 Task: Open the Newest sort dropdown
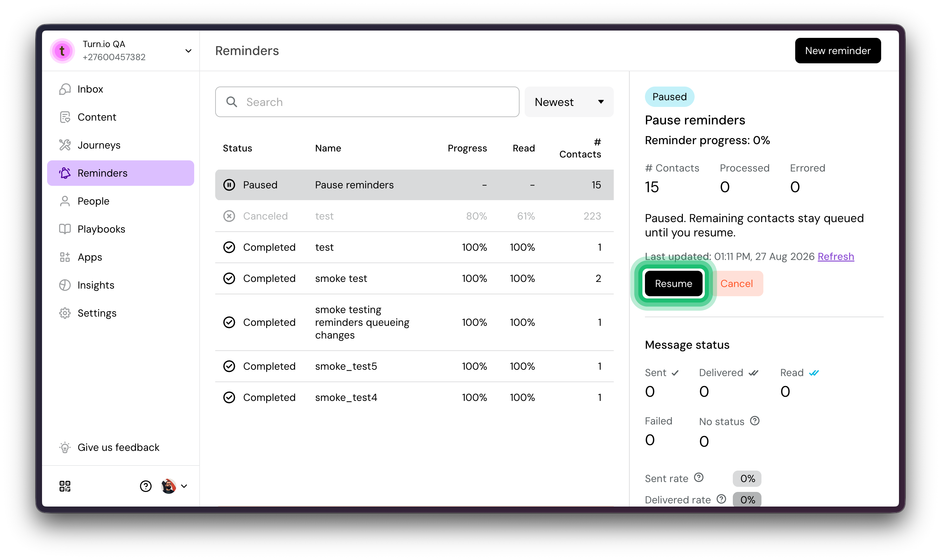pyautogui.click(x=569, y=102)
